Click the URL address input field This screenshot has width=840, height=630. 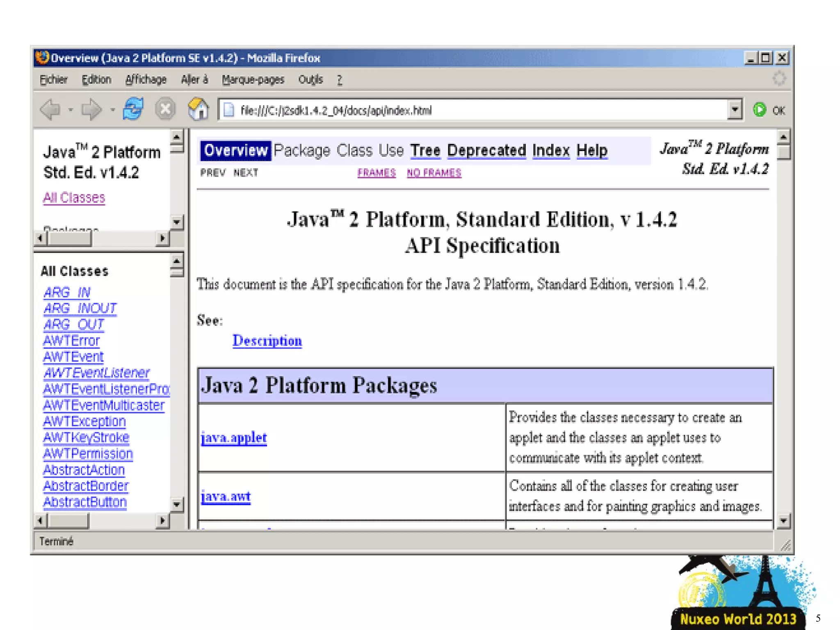[x=451, y=110]
